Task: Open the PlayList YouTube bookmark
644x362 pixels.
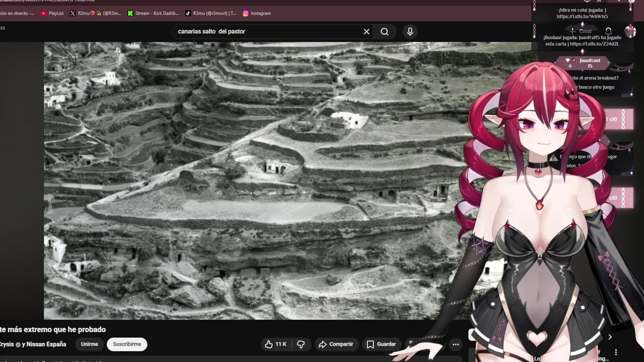Action: pos(52,13)
